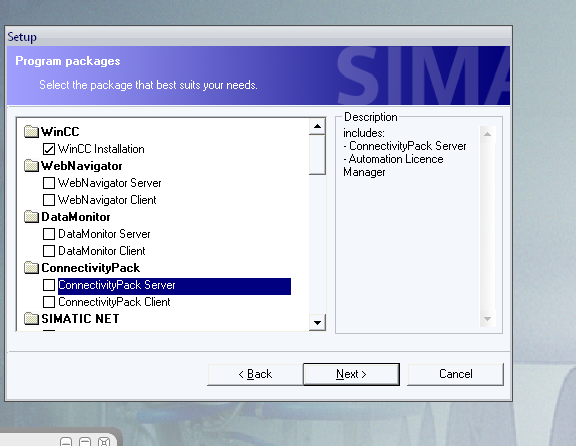The height and width of the screenshot is (446, 576).
Task: Select the DataMonitor Client entry text
Action: [x=102, y=251]
